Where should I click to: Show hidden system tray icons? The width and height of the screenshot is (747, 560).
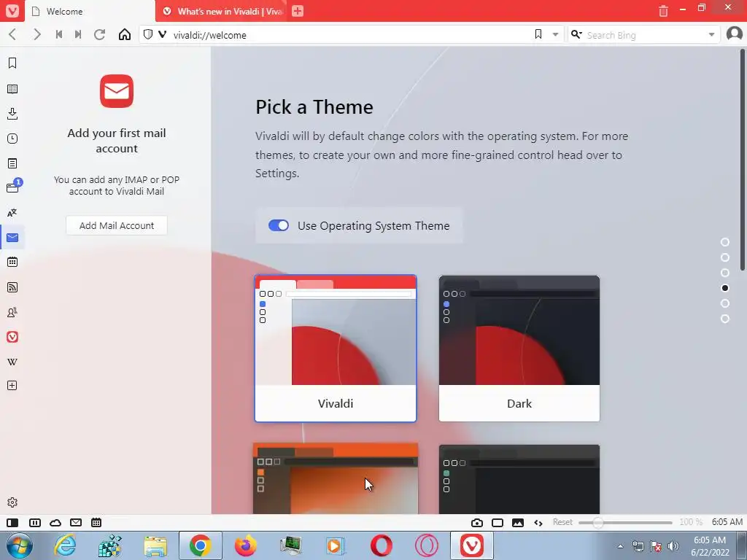620,546
